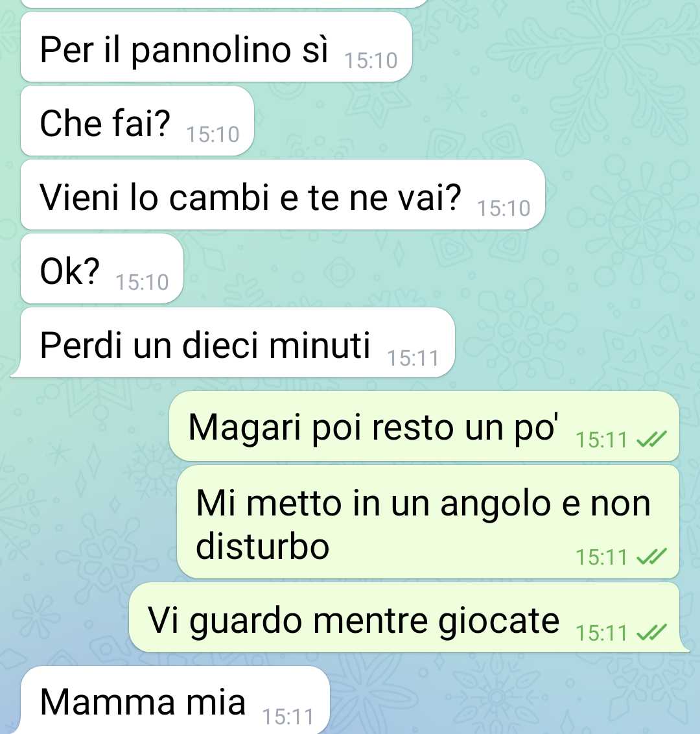The width and height of the screenshot is (700, 734).
Task: Tap double-check icon on 'Magari poi resto un po''
Action: (x=652, y=440)
